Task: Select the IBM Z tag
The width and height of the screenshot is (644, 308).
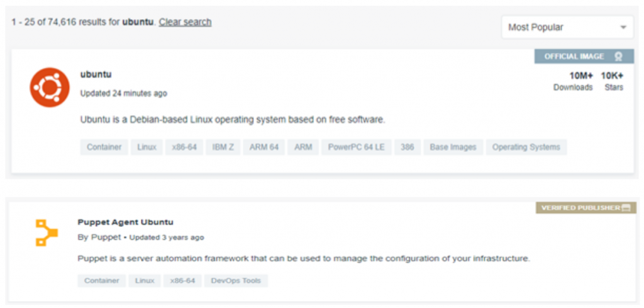Action: click(223, 147)
